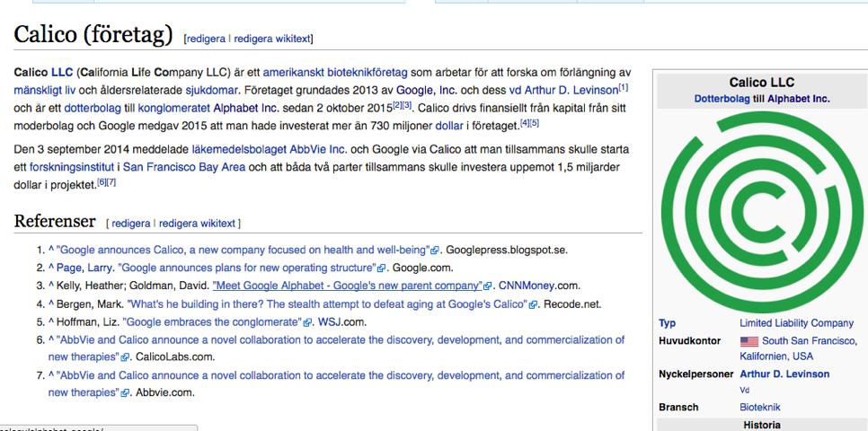Open the CNNMoney link in reference 3
This screenshot has height=431, width=868.
pyautogui.click(x=526, y=286)
